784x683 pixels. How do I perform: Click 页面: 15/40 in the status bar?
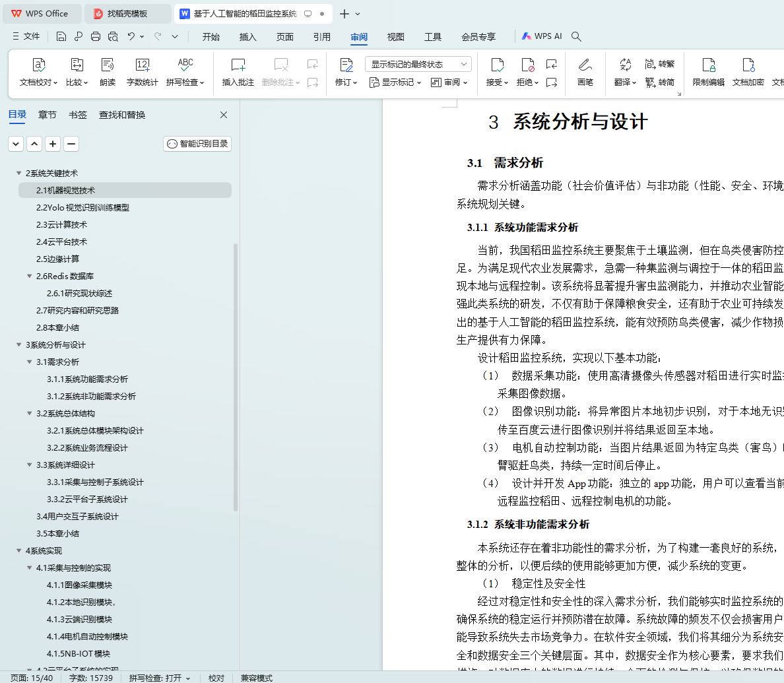31,678
